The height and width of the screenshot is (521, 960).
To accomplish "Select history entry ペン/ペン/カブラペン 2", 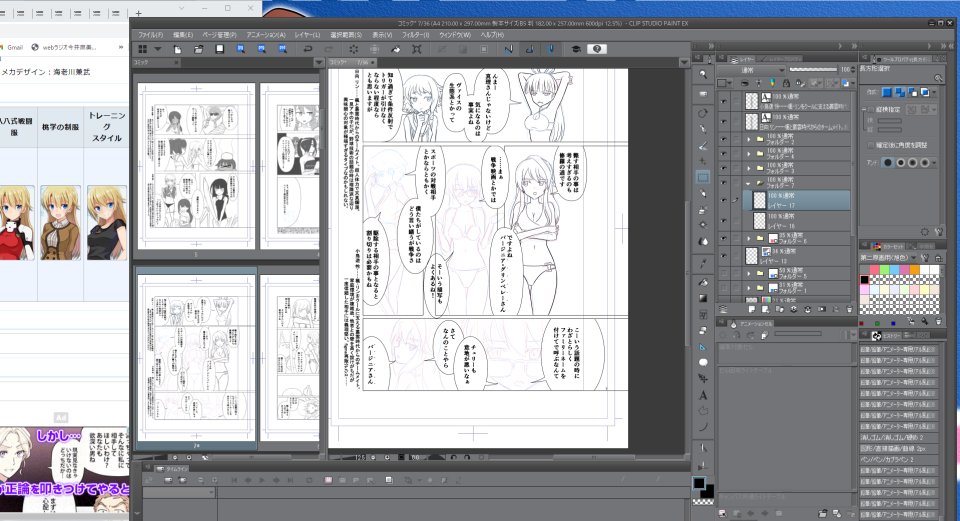I will [x=898, y=460].
